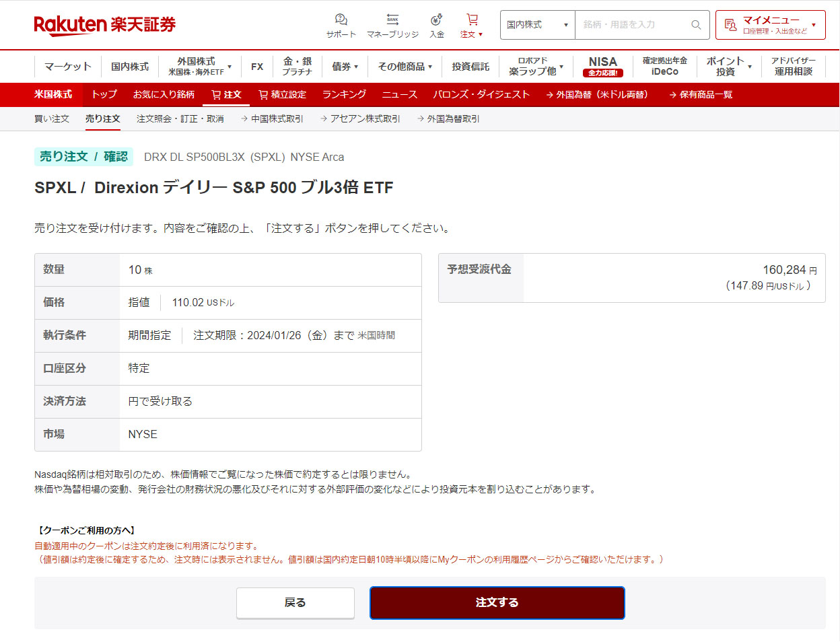Expand the 外国株式 menu dropdown
The width and height of the screenshot is (840, 642).
tap(199, 67)
